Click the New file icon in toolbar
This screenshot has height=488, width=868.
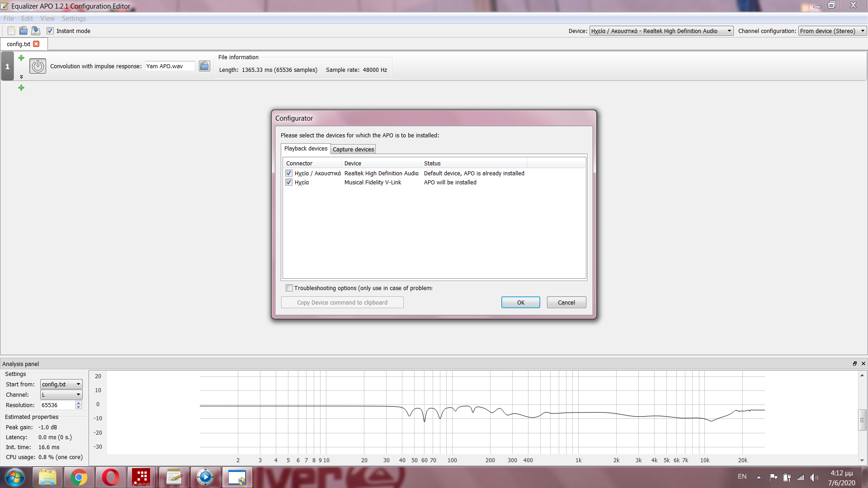[11, 31]
